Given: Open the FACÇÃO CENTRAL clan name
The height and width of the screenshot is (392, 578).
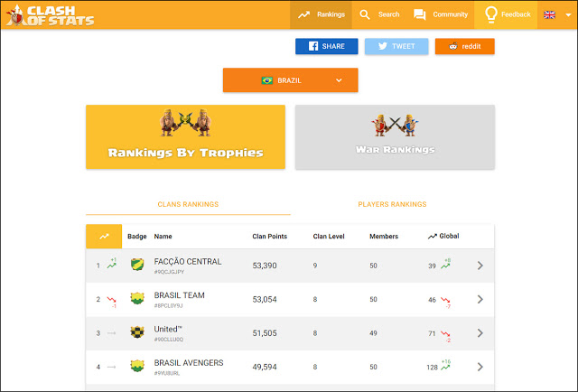Looking at the screenshot, I should [x=188, y=261].
